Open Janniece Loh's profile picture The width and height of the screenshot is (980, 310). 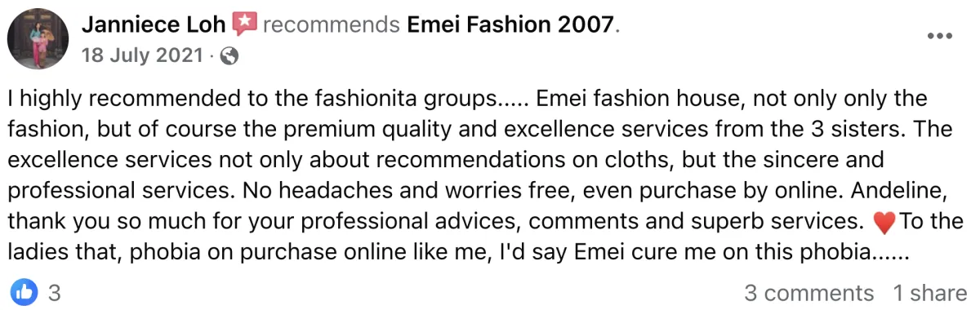coord(38,39)
